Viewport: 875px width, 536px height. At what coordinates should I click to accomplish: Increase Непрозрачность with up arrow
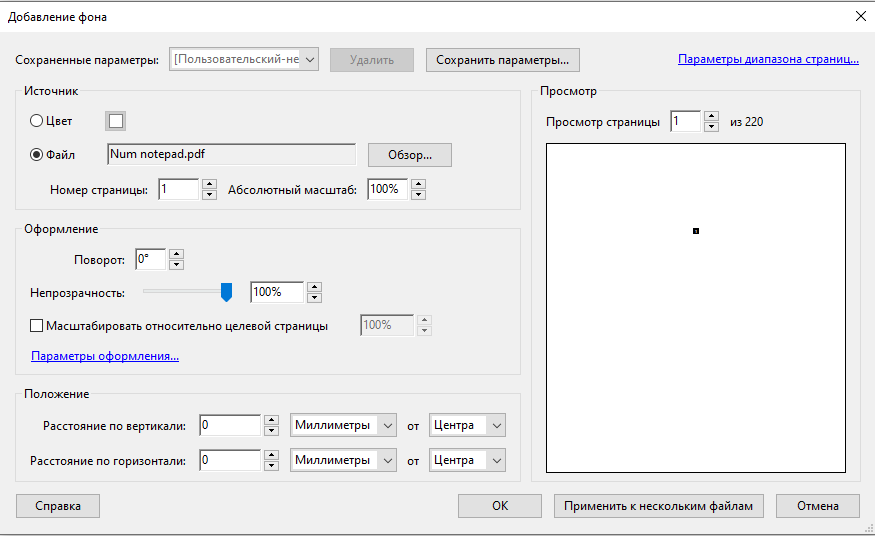coord(314,287)
